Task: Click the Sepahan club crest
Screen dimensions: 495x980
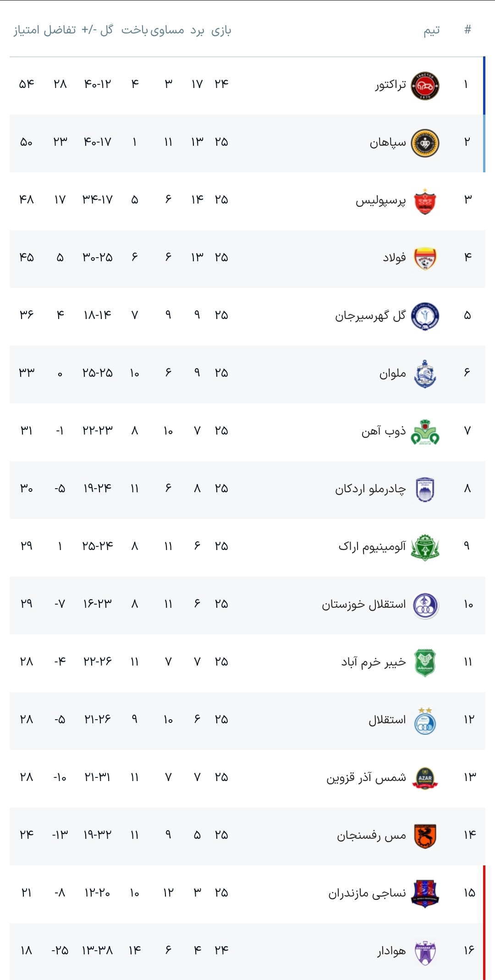Action: click(425, 143)
